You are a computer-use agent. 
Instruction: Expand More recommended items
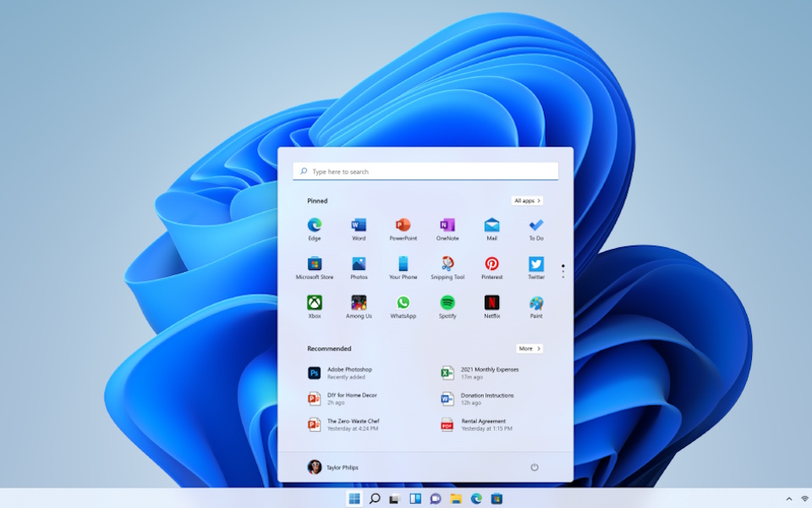point(529,349)
